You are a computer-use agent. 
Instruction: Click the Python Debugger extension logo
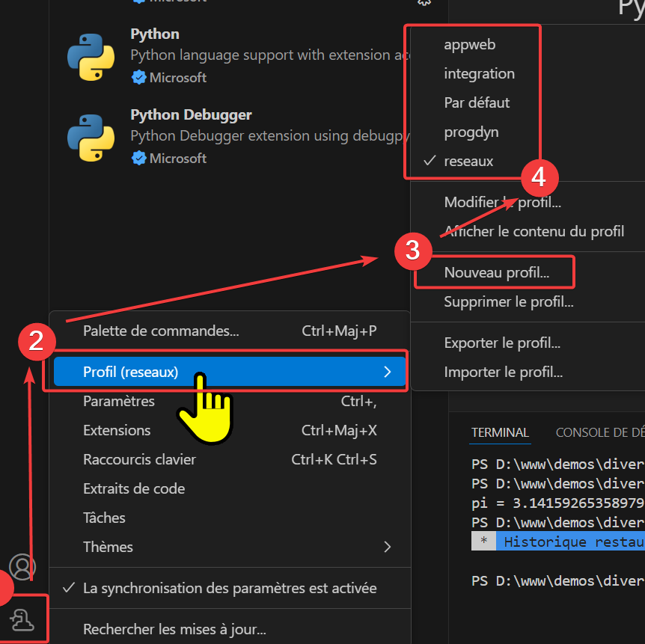click(91, 137)
